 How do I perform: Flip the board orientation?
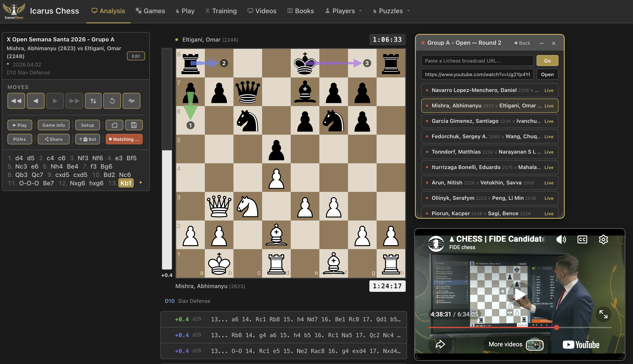[93, 101]
